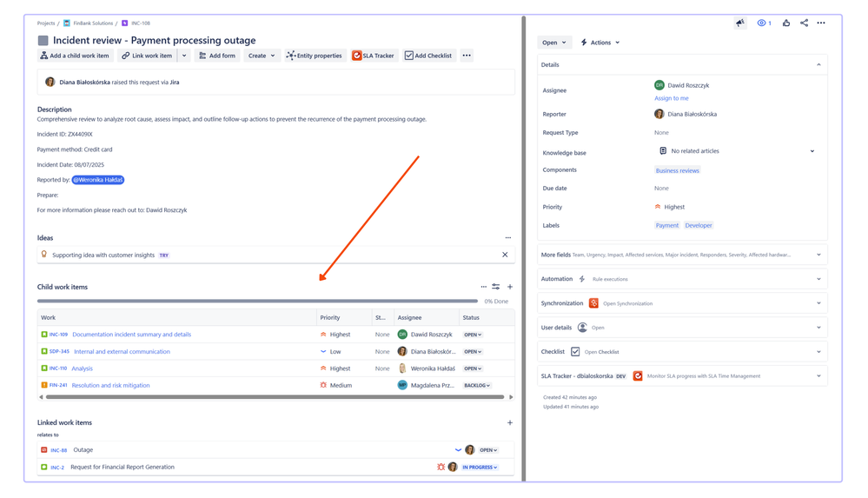Add a child work item with plus icon

point(510,287)
